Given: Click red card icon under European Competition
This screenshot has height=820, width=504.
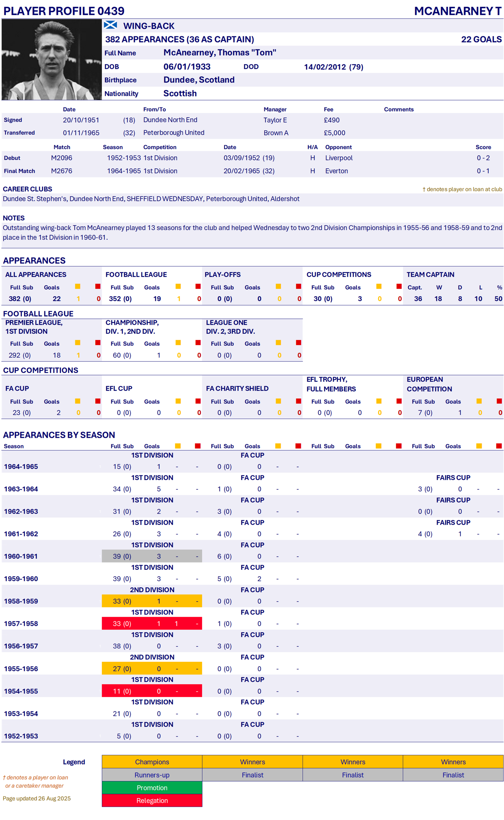Looking at the screenshot, I should point(499,401).
